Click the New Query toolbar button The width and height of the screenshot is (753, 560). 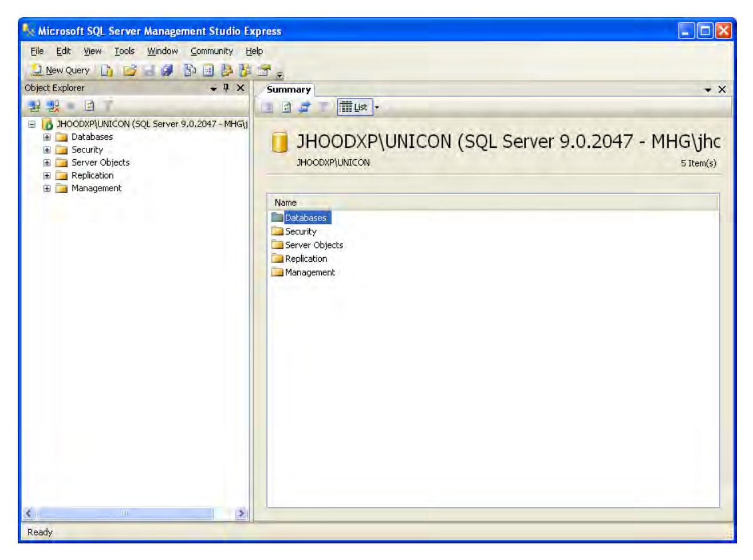click(x=61, y=70)
